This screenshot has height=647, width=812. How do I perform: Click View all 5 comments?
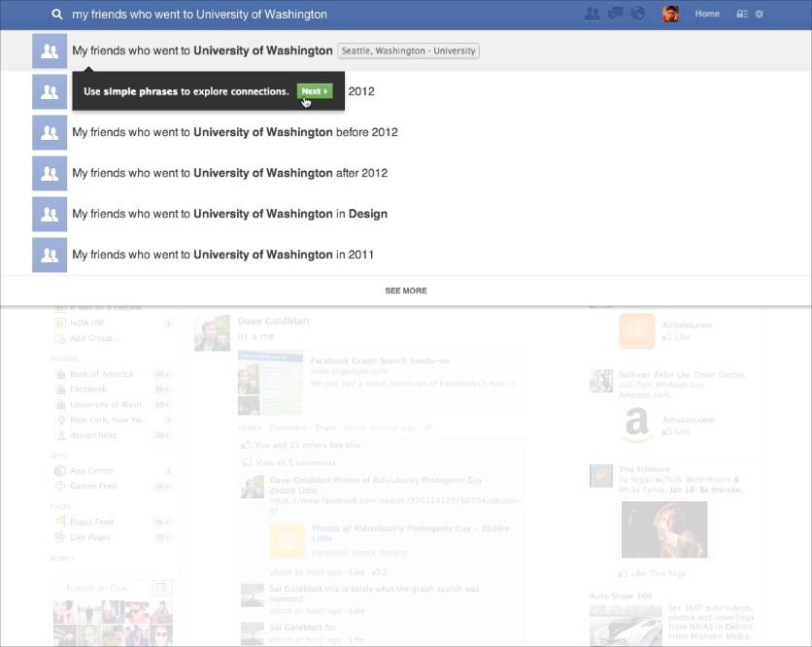coord(295,462)
